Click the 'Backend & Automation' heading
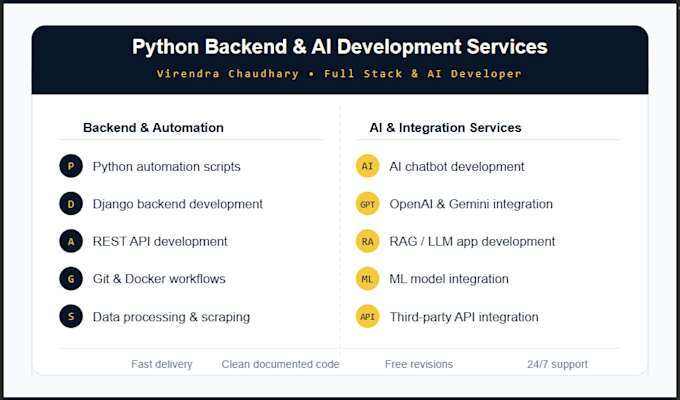Image resolution: width=680 pixels, height=400 pixels. (x=154, y=128)
